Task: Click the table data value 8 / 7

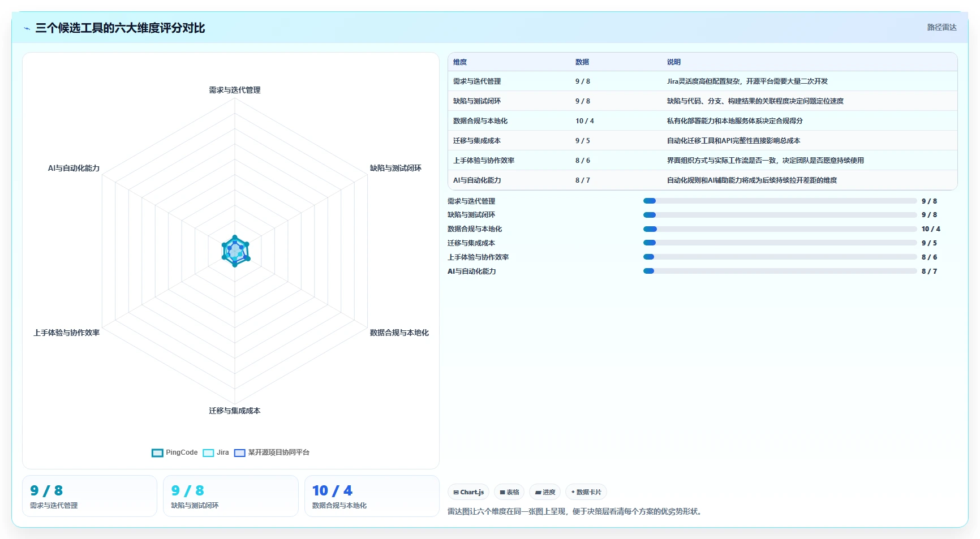Action: 583,180
